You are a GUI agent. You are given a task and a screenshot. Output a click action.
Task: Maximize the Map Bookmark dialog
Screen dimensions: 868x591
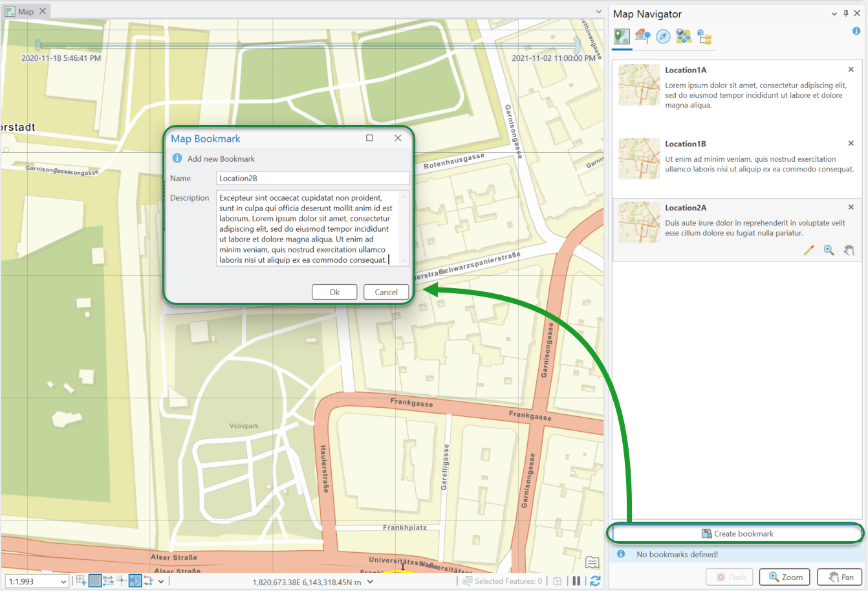369,138
